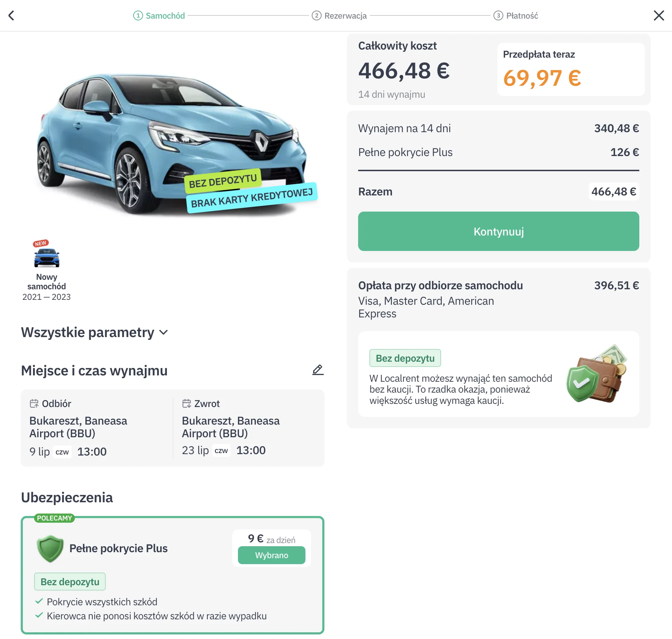Toggle the Wybrano insurance selection button
Screen dimensions: 672x639
(x=271, y=555)
